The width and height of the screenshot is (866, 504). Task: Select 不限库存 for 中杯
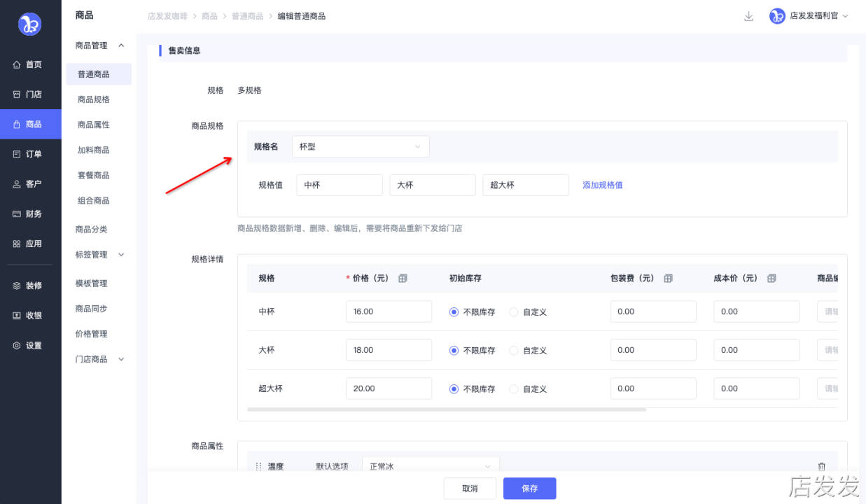coord(454,312)
